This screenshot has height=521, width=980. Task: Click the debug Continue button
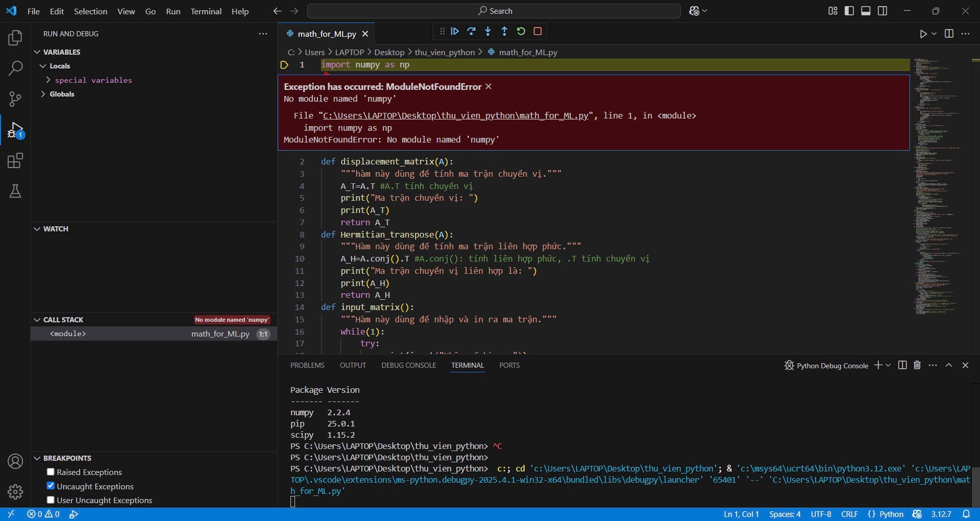point(455,31)
